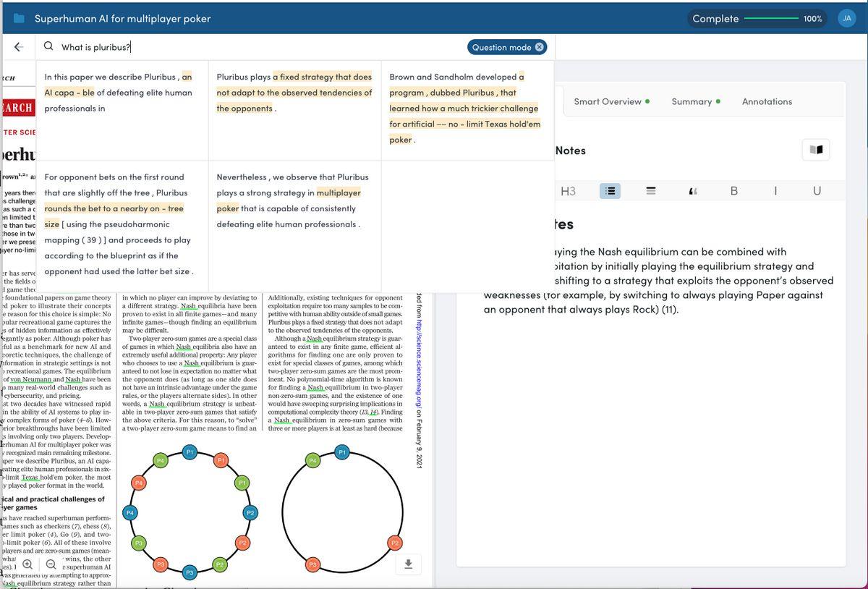
Task: Toggle the highlighted bullet list button
Action: tap(610, 191)
